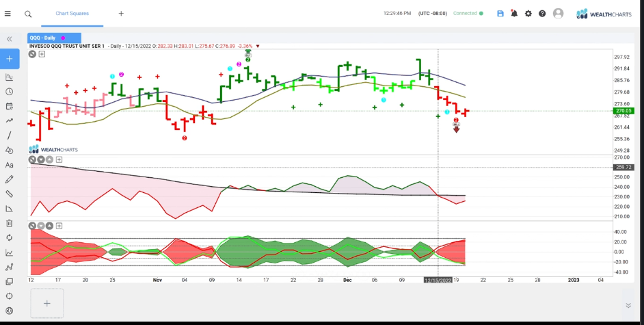Open the symbol search magnifier

tap(28, 14)
